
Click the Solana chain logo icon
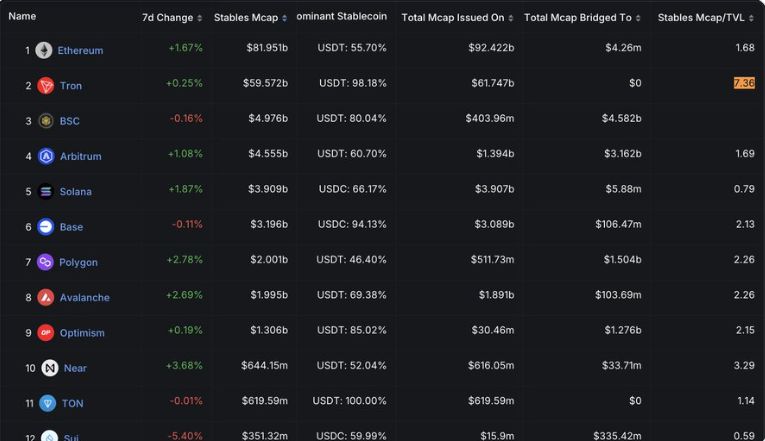click(x=45, y=191)
